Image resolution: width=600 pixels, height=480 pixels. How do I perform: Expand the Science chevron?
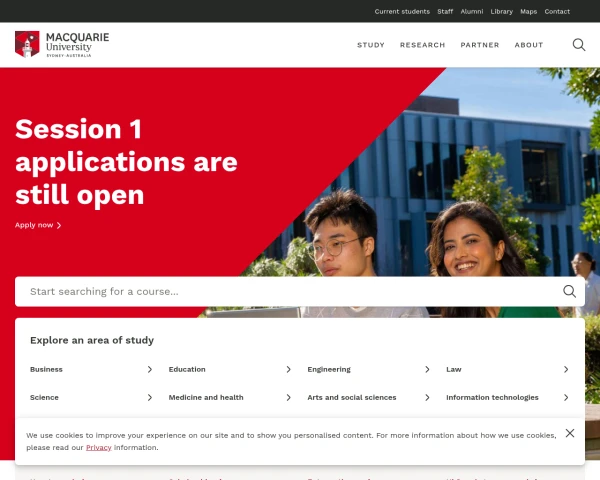[x=150, y=398]
